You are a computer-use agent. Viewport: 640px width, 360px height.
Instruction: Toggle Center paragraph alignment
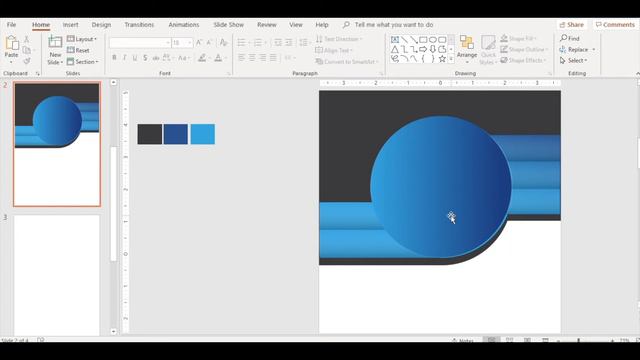click(252, 58)
